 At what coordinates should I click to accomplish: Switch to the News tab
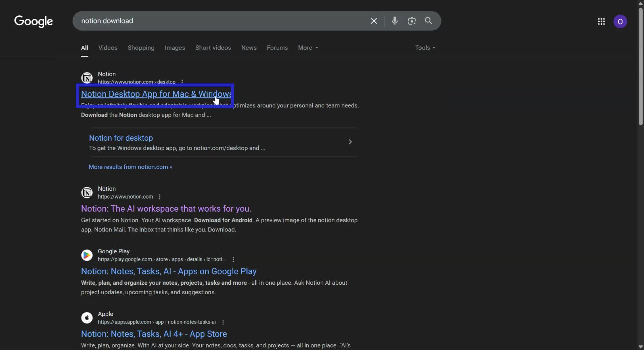coord(249,48)
